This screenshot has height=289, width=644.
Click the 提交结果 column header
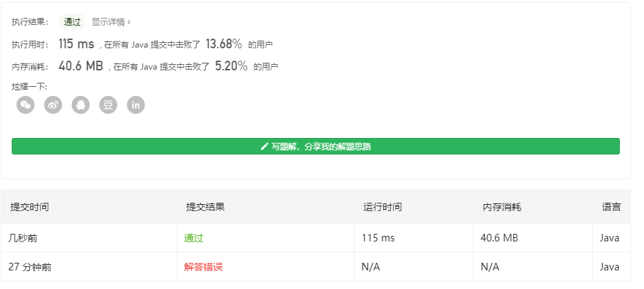coord(205,207)
